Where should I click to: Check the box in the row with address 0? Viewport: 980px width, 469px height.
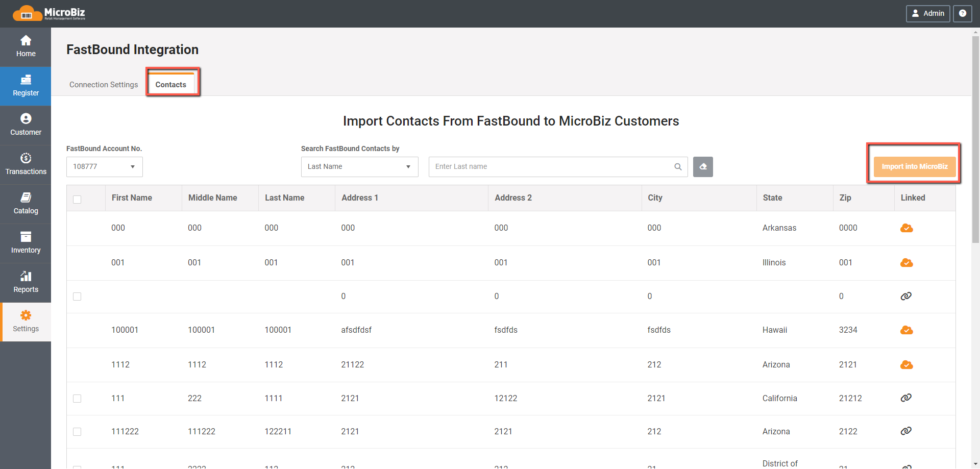(x=77, y=297)
